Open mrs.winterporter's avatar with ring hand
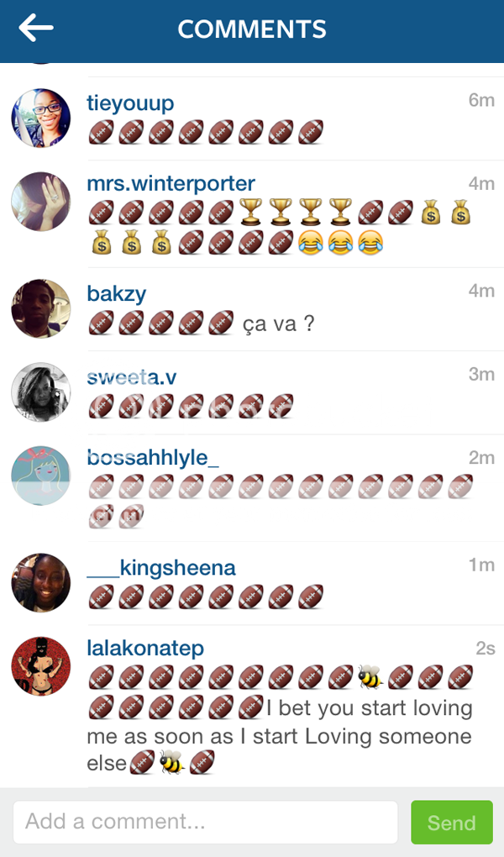The image size is (504, 857). [41, 202]
